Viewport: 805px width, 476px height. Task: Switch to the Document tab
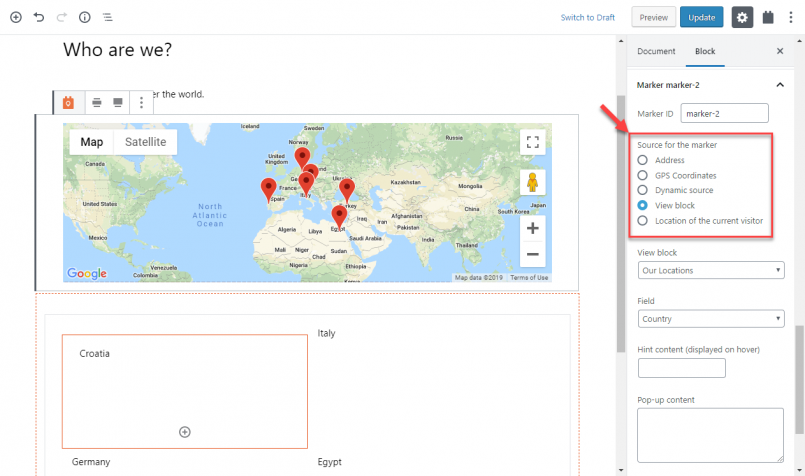pos(656,51)
